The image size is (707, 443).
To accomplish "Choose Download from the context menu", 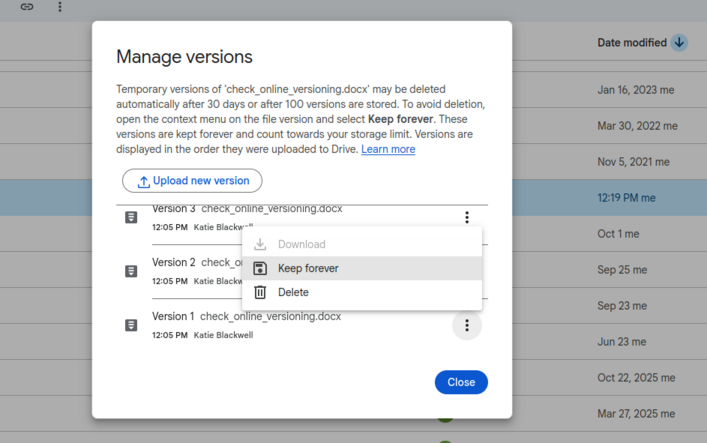I will [x=362, y=244].
